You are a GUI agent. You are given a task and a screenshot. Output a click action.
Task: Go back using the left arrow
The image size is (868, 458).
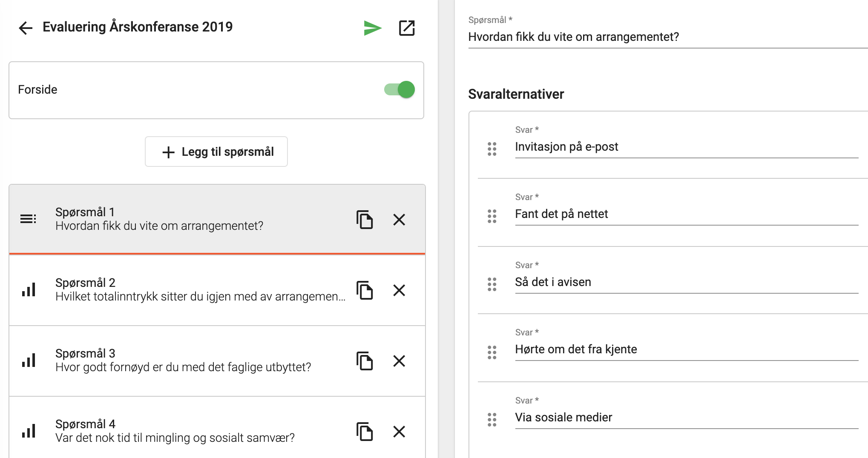tap(26, 28)
